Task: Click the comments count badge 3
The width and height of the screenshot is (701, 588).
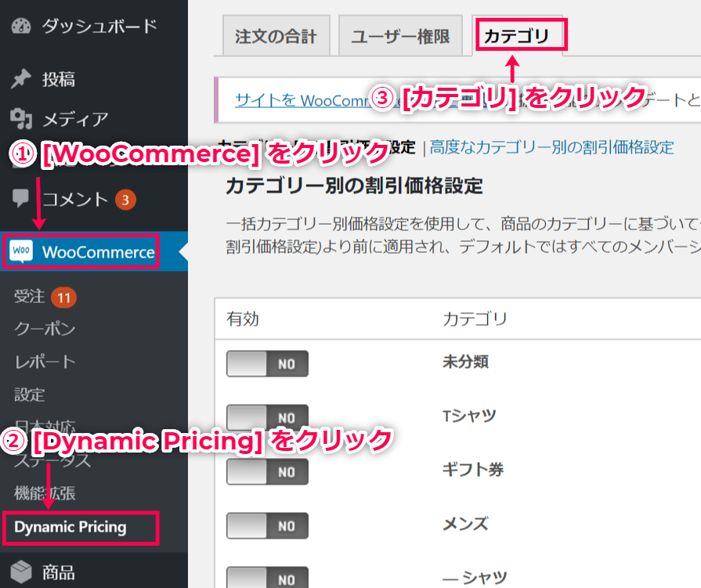Action: pyautogui.click(x=125, y=200)
